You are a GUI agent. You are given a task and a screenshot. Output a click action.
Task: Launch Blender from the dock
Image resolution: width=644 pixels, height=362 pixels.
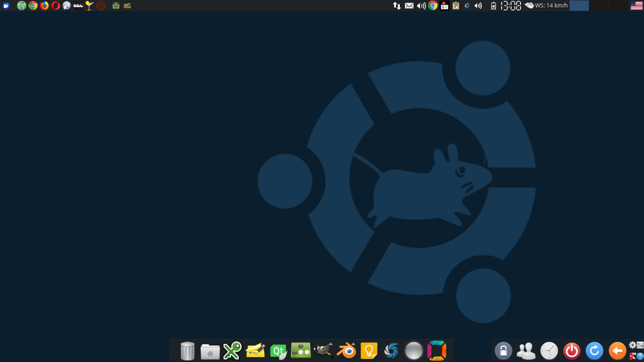346,351
